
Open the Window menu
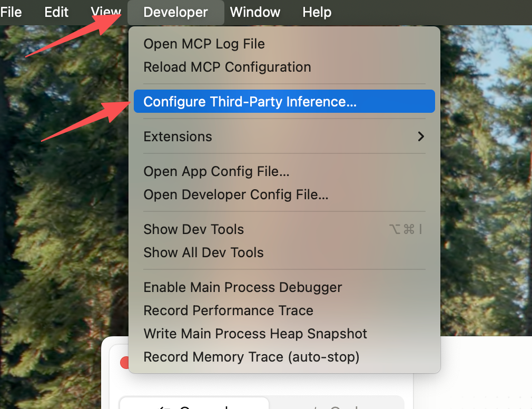pyautogui.click(x=255, y=12)
